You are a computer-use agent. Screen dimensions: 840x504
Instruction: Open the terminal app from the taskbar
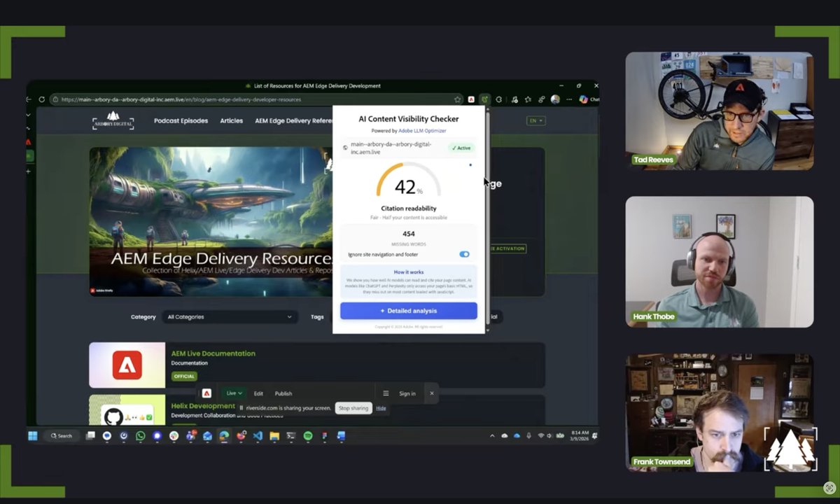coord(291,435)
